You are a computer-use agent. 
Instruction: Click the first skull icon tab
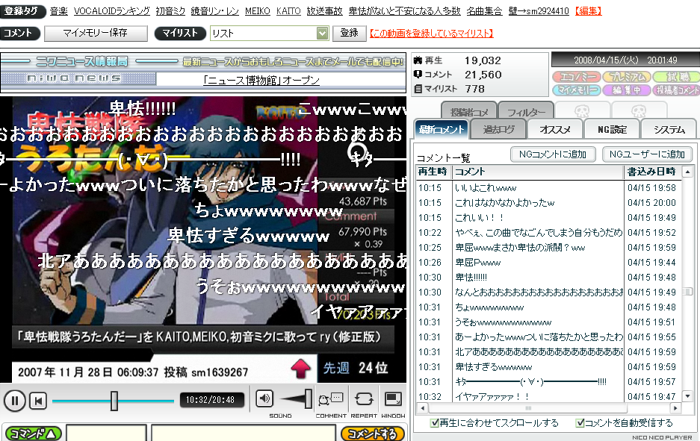[583, 111]
